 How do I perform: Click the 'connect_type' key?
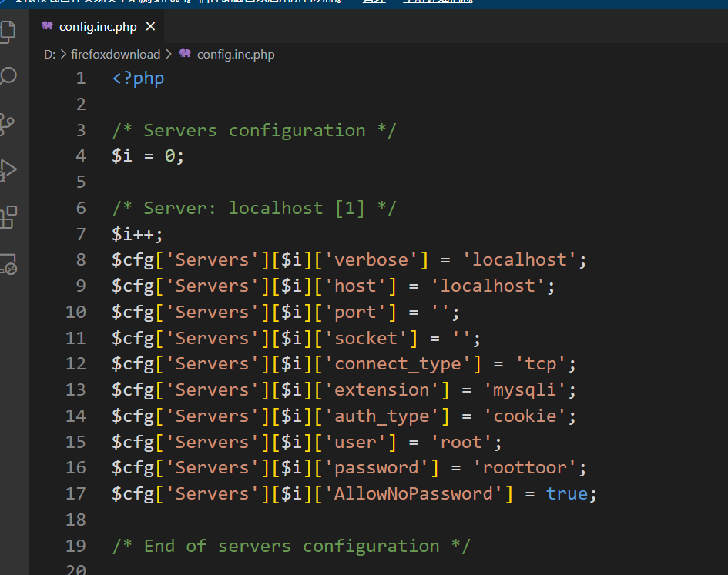[398, 364]
